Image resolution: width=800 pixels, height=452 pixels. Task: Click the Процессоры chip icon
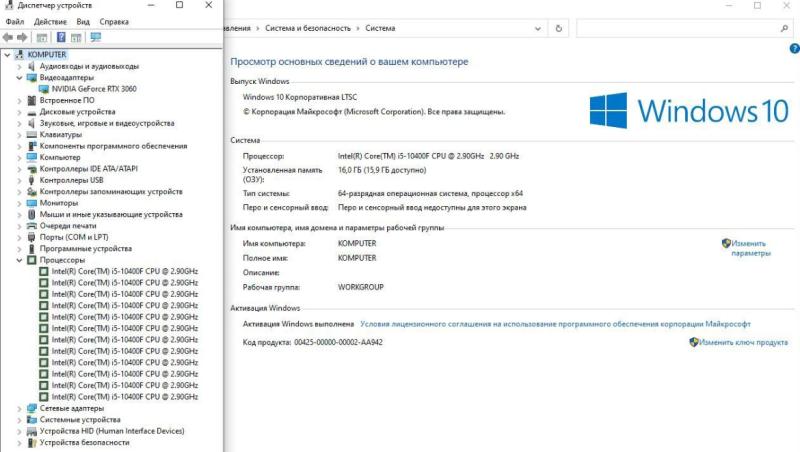pos(32,260)
